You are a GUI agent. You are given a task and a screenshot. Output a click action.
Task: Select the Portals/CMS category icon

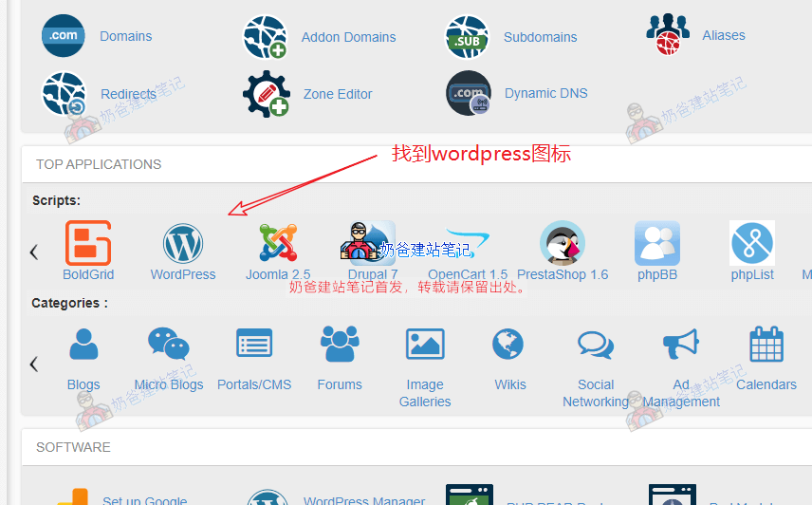coord(254,343)
